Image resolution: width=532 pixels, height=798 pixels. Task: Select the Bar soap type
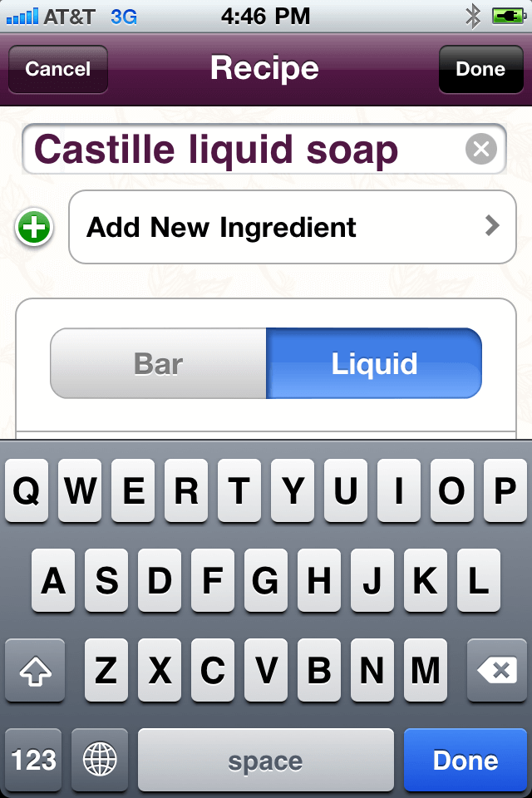point(158,363)
